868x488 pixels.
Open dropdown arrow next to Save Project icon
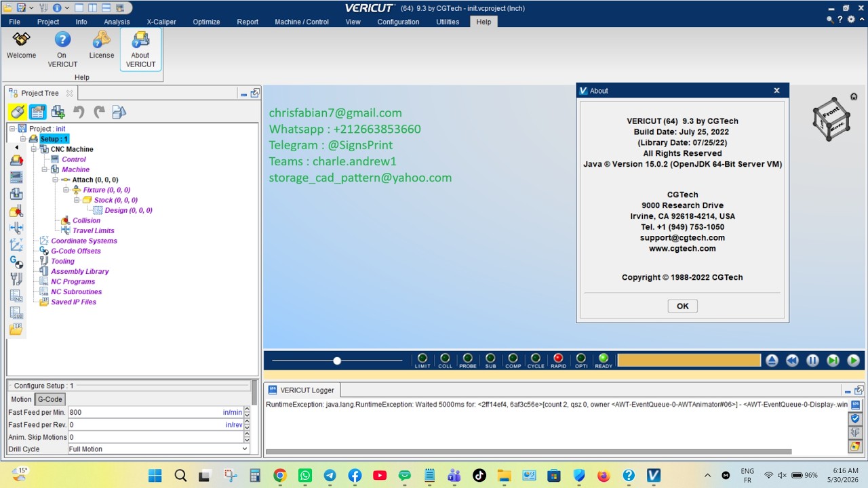pos(31,8)
